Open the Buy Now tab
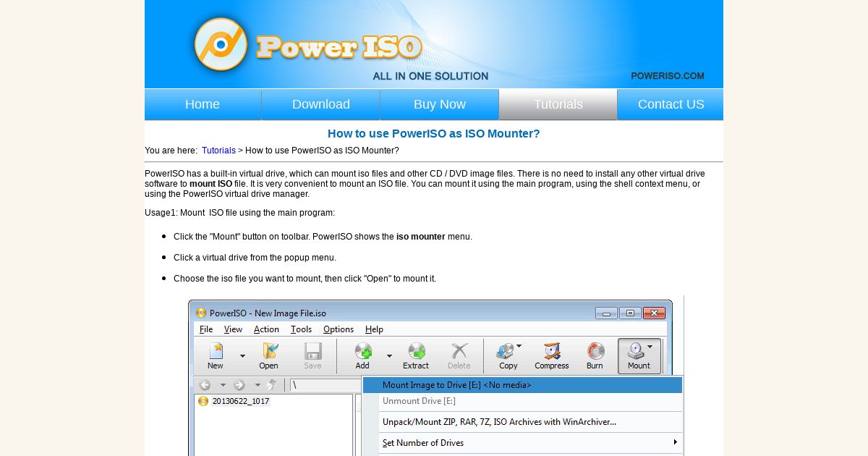This screenshot has height=456, width=868. [x=440, y=104]
